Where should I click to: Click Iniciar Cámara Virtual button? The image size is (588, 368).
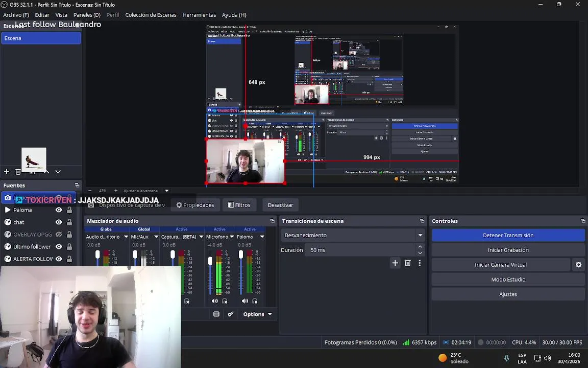coord(501,265)
